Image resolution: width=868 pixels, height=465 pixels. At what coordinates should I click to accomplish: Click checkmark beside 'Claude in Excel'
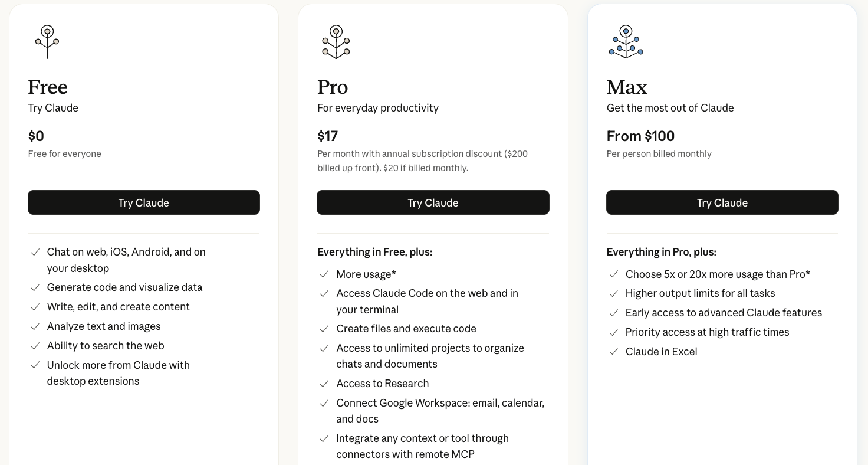point(614,352)
